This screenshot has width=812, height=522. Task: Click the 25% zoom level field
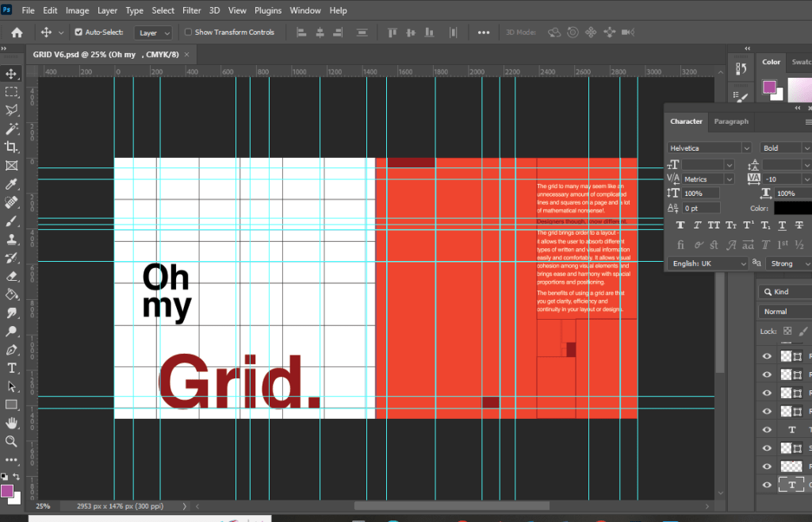43,505
